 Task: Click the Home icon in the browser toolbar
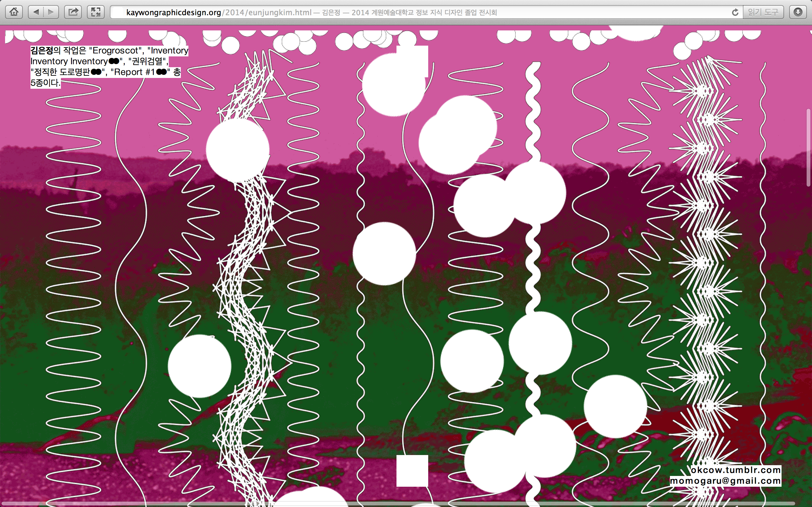14,12
